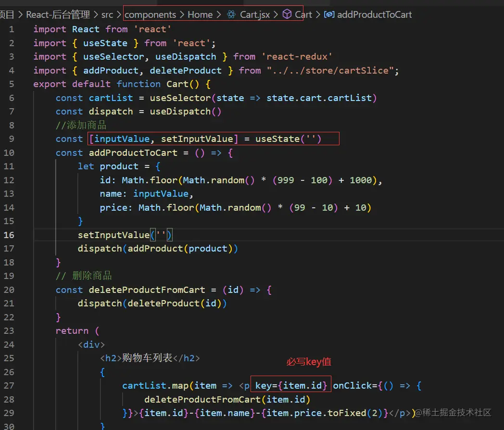Click 'deleteProductFromCart(item.id)' on line 28

(x=227, y=399)
